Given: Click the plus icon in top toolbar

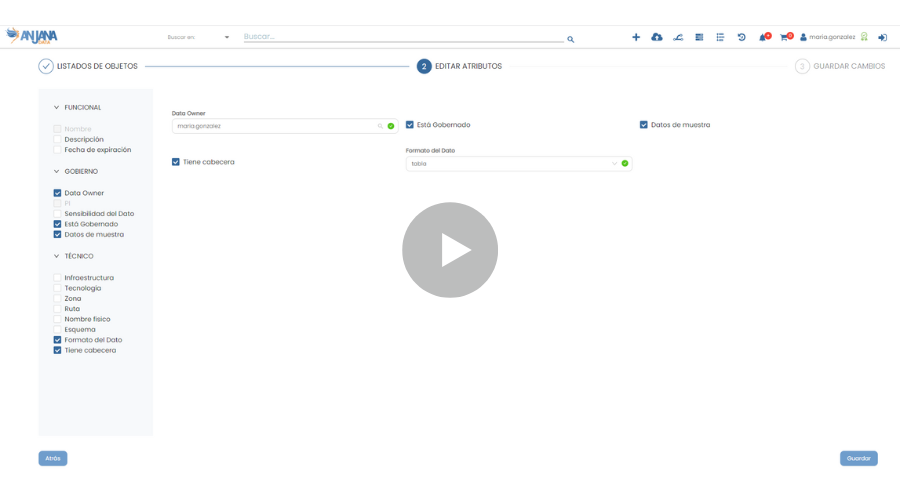Looking at the screenshot, I should [x=635, y=37].
